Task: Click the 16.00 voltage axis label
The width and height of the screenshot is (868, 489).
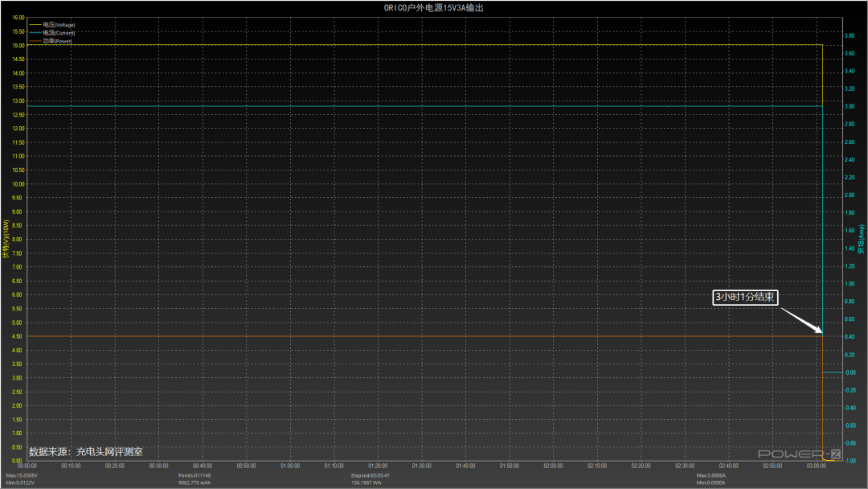Action: click(18, 18)
